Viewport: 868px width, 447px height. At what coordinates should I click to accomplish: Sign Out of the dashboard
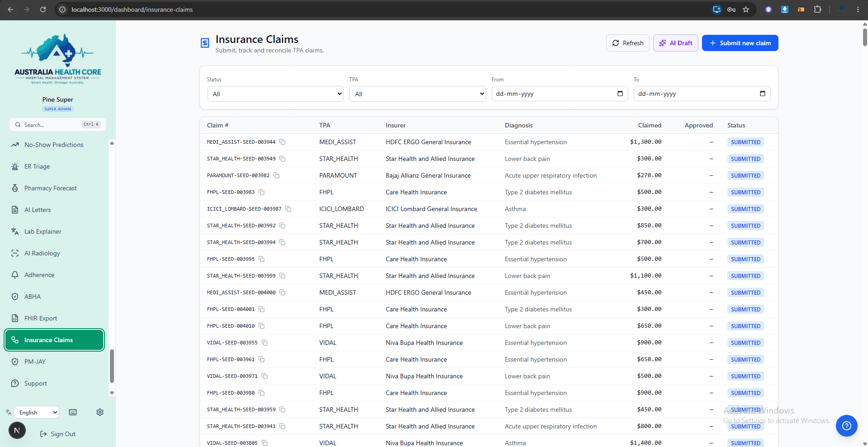(58, 434)
